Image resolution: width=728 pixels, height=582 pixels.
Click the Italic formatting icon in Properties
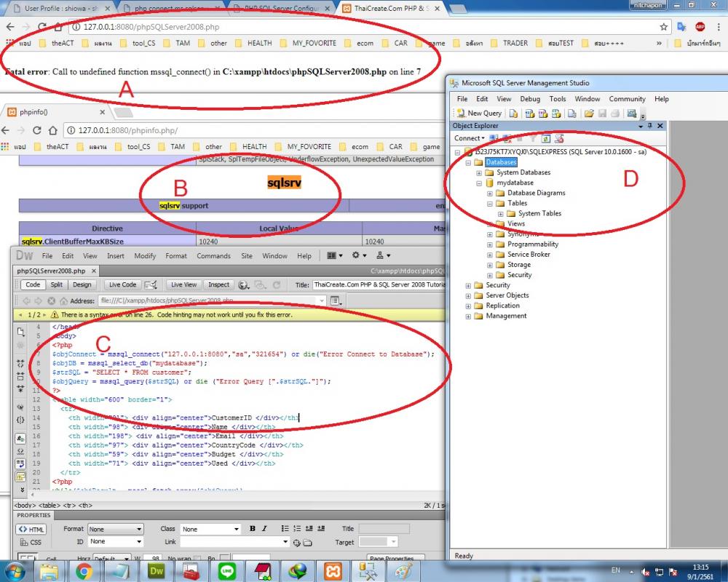(x=263, y=529)
